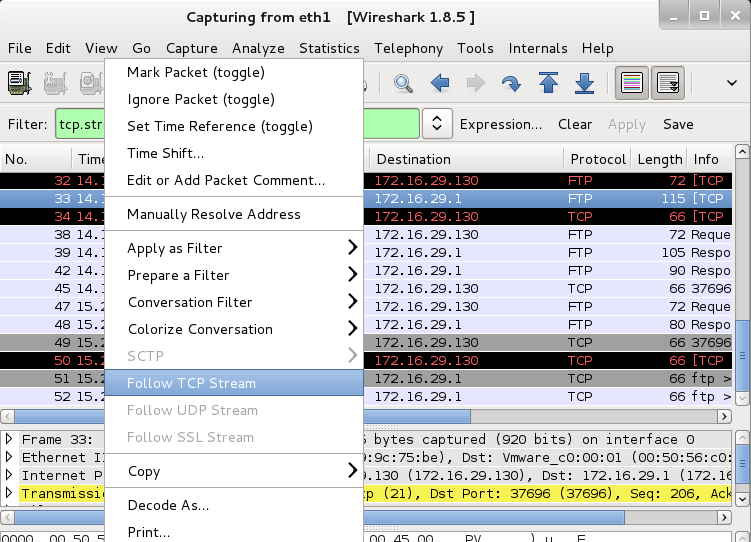Click the packet list vertical scrollbar thumb
The height and width of the screenshot is (542, 751).
pyautogui.click(x=742, y=356)
